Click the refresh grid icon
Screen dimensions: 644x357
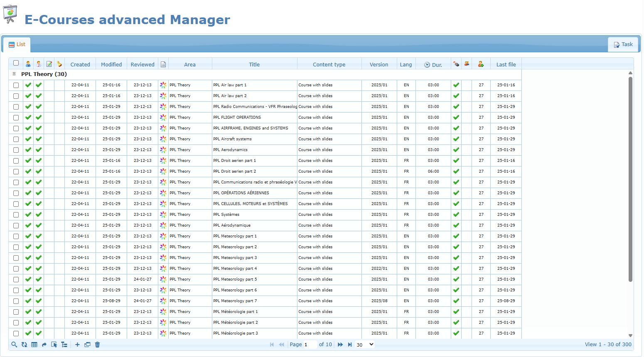click(x=24, y=345)
